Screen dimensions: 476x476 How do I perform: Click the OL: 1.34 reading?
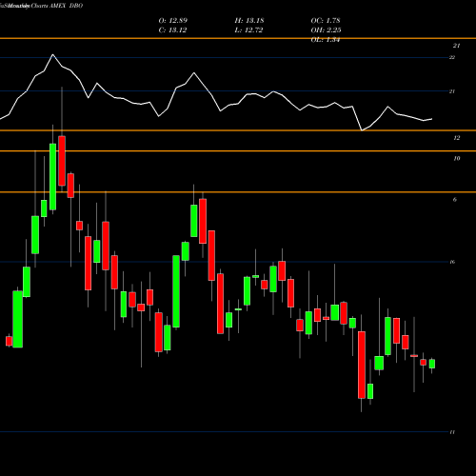326,40
